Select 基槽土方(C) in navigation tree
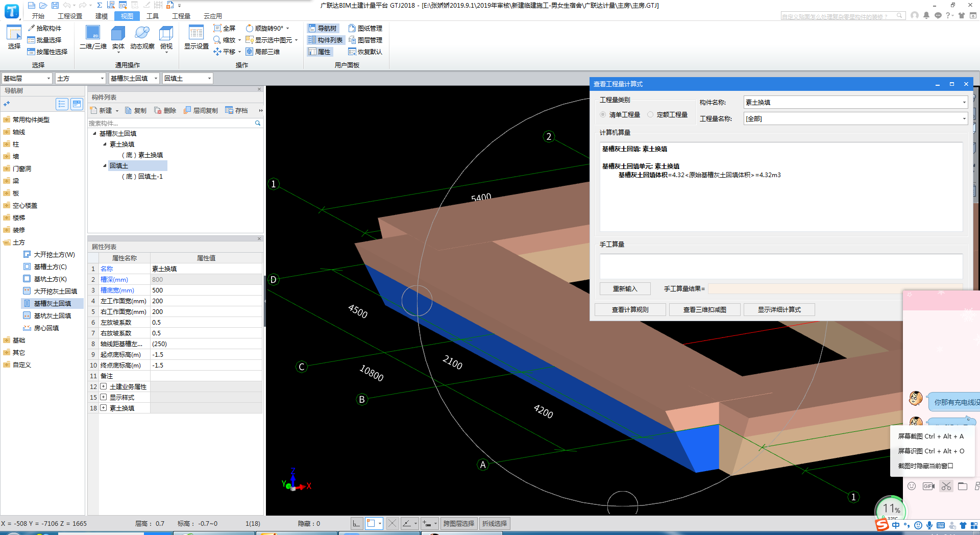Screen dimensions: 980x535 [x=50, y=266]
